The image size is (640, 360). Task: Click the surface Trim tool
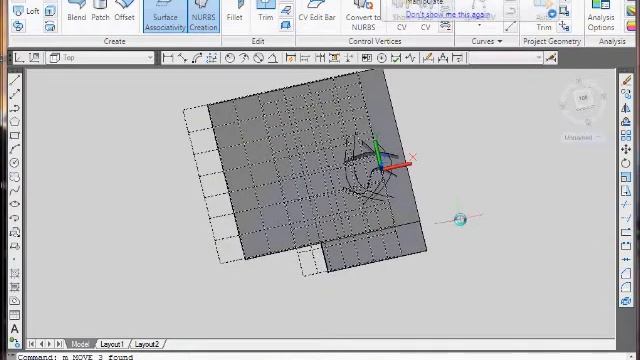265,11
